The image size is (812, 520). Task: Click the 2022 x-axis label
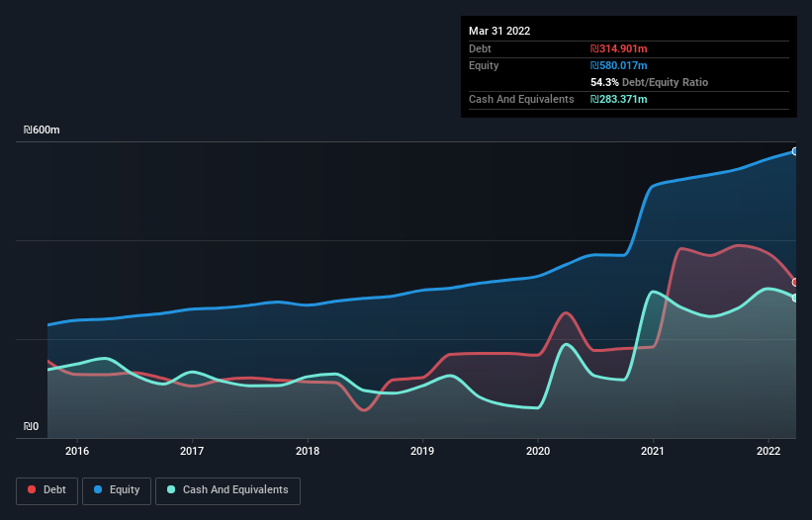coord(768,451)
